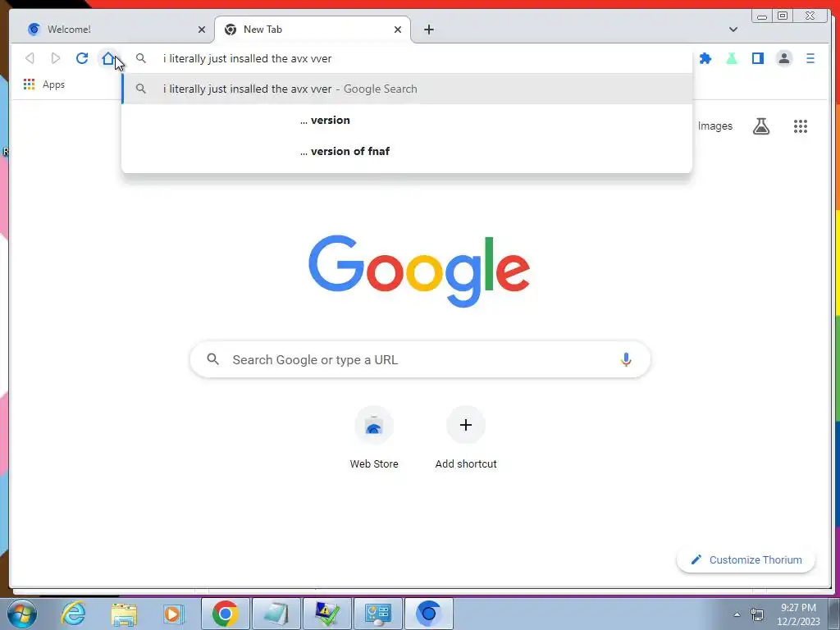Toggle the side panel icon

757,58
